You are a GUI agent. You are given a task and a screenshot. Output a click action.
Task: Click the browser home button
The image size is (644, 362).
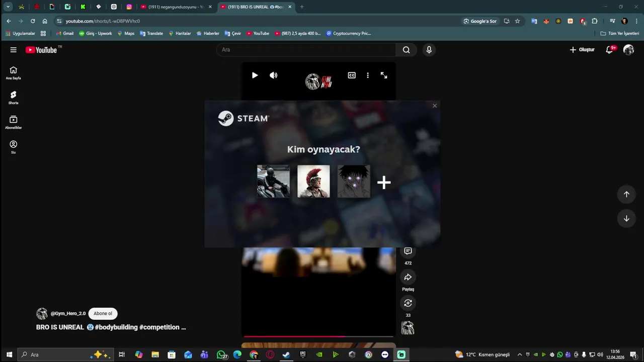(x=45, y=21)
